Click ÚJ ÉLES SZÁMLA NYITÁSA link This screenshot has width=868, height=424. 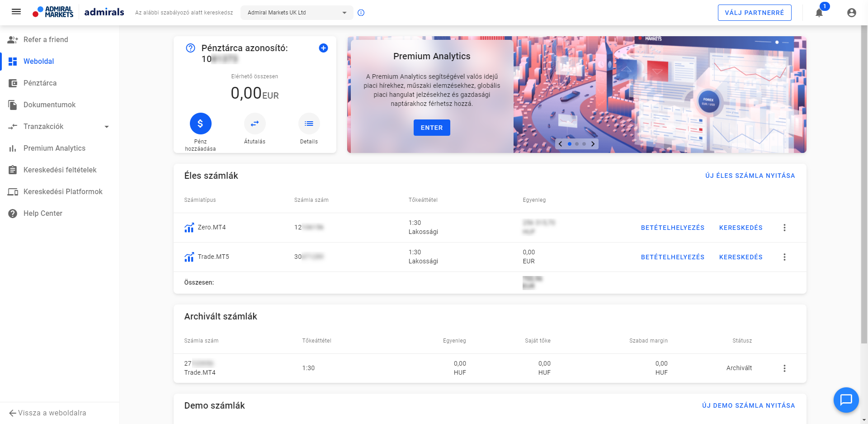coord(750,176)
